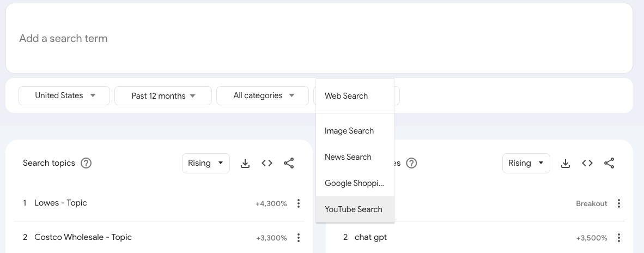This screenshot has height=253, width=644.
Task: Open more options for Costco Wholesale row
Action: point(299,238)
